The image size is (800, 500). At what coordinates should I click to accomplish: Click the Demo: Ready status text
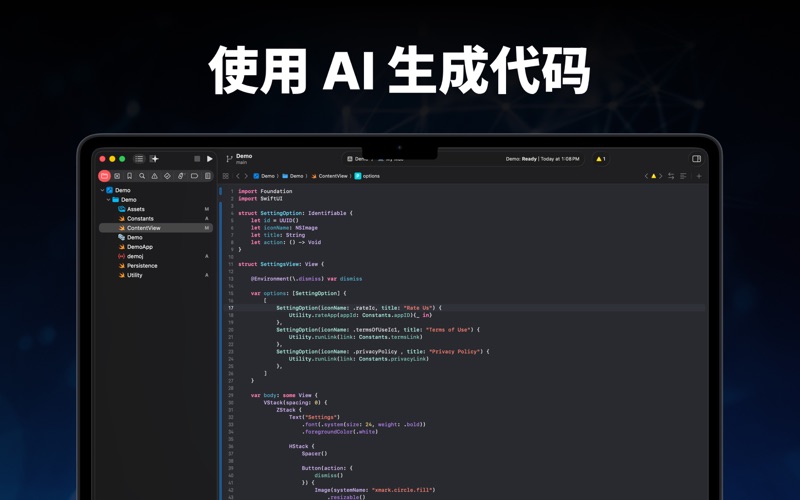(x=542, y=159)
